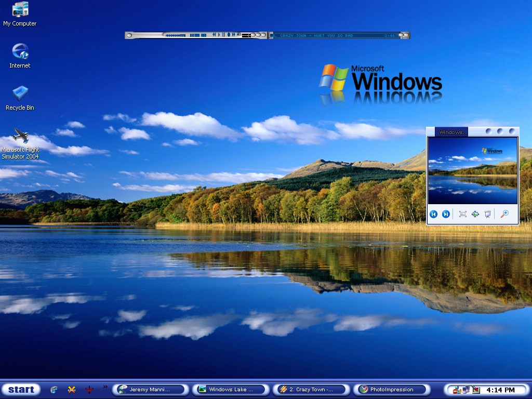Select the Recycle Bin desktop icon

pos(20,98)
